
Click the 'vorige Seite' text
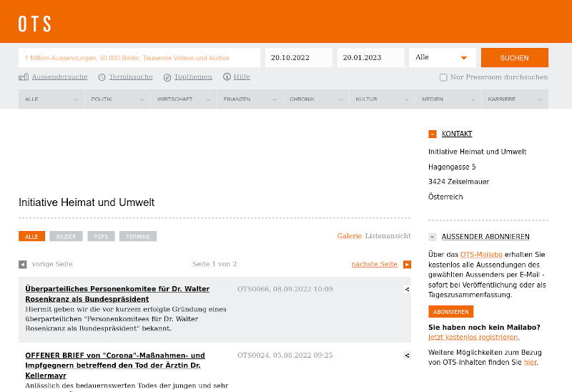click(x=52, y=264)
